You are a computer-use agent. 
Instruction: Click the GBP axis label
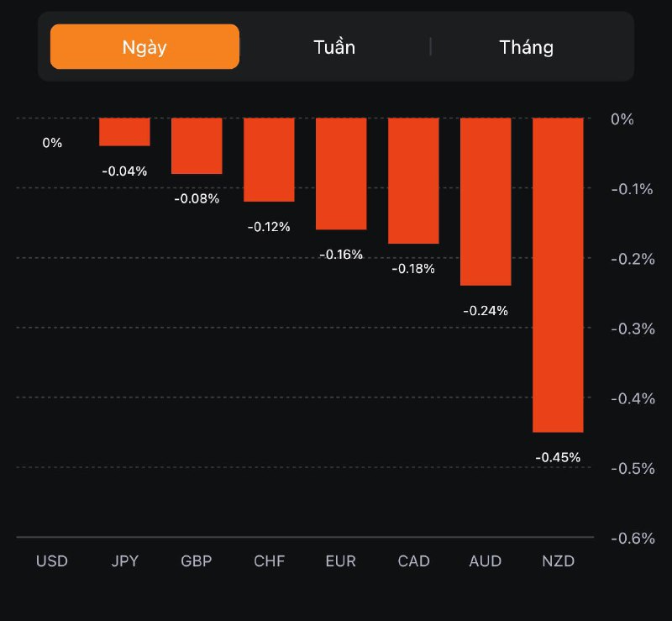coord(197,561)
